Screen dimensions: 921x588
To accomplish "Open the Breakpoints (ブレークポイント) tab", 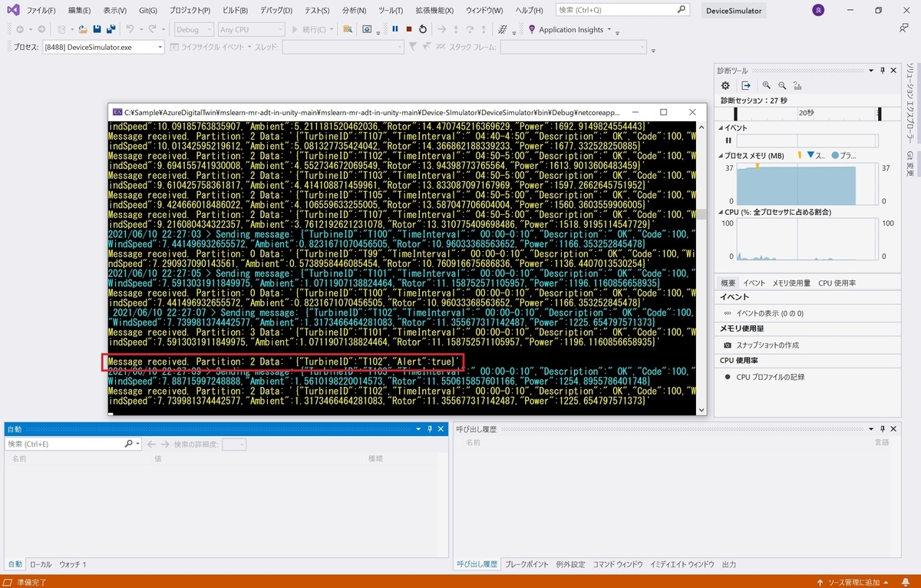I will [527, 564].
